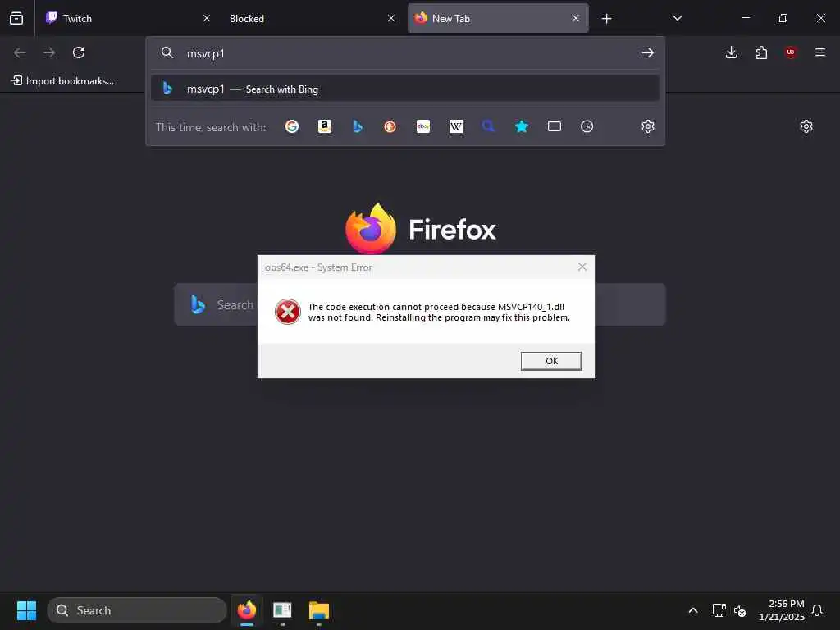Click Import bookmarks... in bookmarks toolbar
Viewport: 840px width, 630px height.
[x=62, y=81]
